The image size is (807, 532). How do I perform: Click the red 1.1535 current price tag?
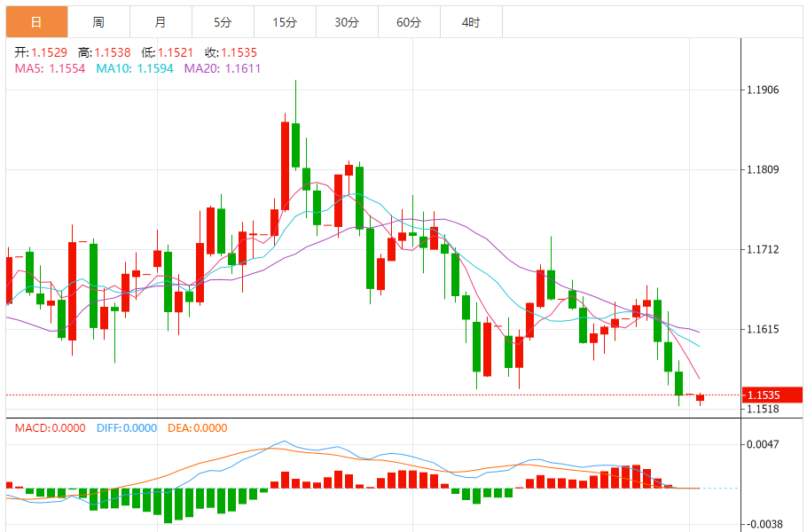click(x=772, y=395)
